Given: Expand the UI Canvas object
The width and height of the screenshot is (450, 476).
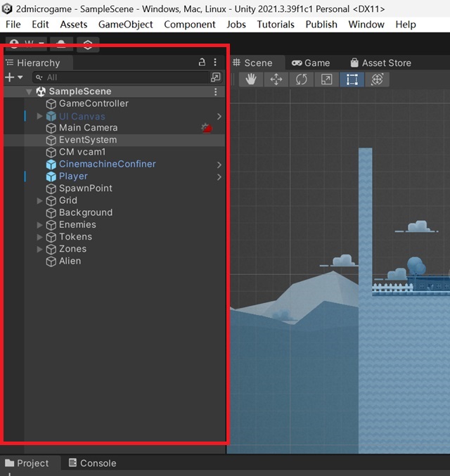Looking at the screenshot, I should pos(39,116).
